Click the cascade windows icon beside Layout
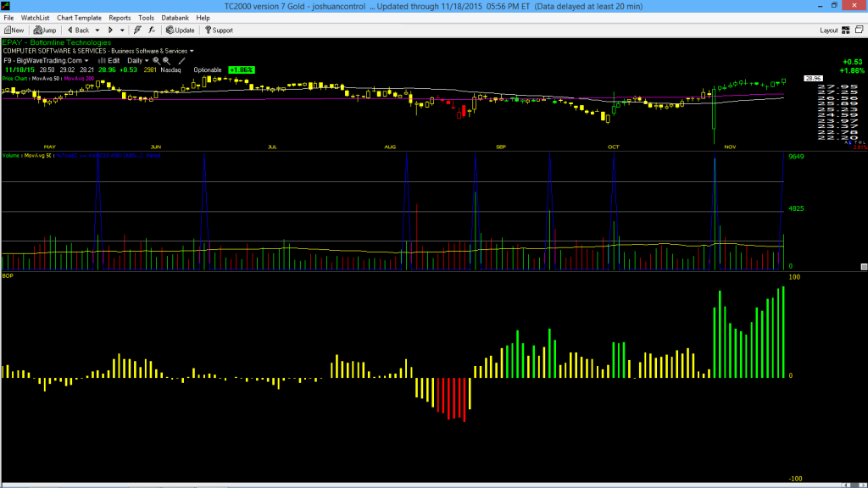Screen dimensions: 868x488 tap(860, 30)
